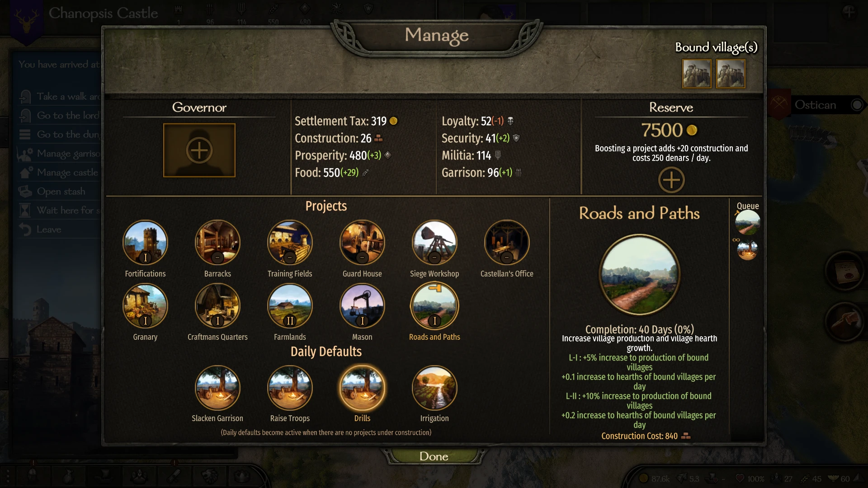Select the Craftmans Quarters project
Viewport: 868px width, 488px height.
[x=217, y=306]
